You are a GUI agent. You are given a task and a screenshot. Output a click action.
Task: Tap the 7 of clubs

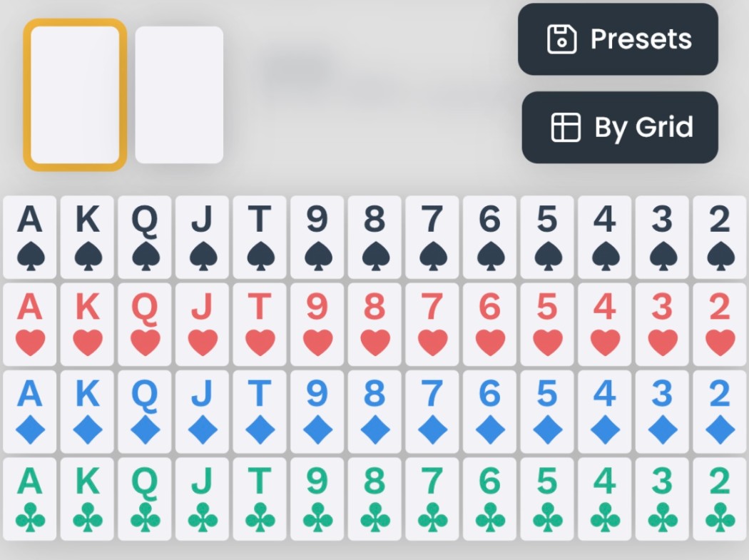(x=432, y=499)
